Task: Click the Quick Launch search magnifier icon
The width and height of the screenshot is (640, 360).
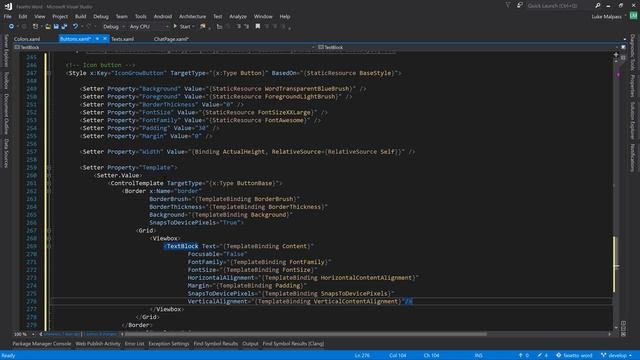Action: 598,6
